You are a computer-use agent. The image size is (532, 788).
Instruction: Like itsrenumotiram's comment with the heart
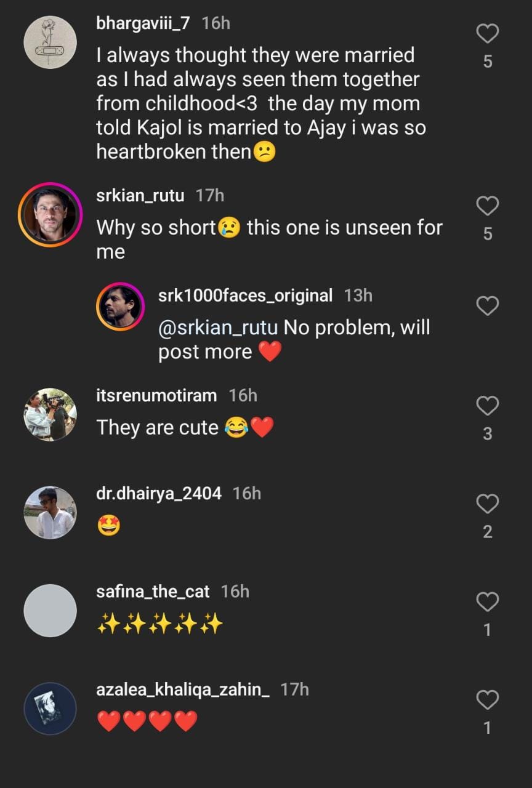487,406
